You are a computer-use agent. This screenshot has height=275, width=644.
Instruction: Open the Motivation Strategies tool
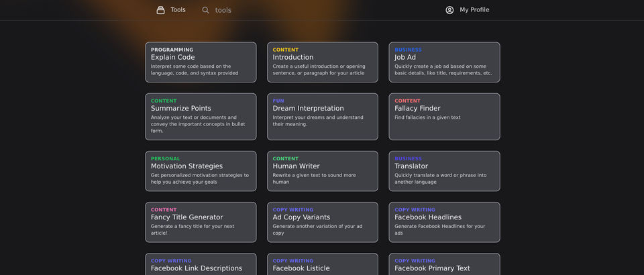pos(201,171)
